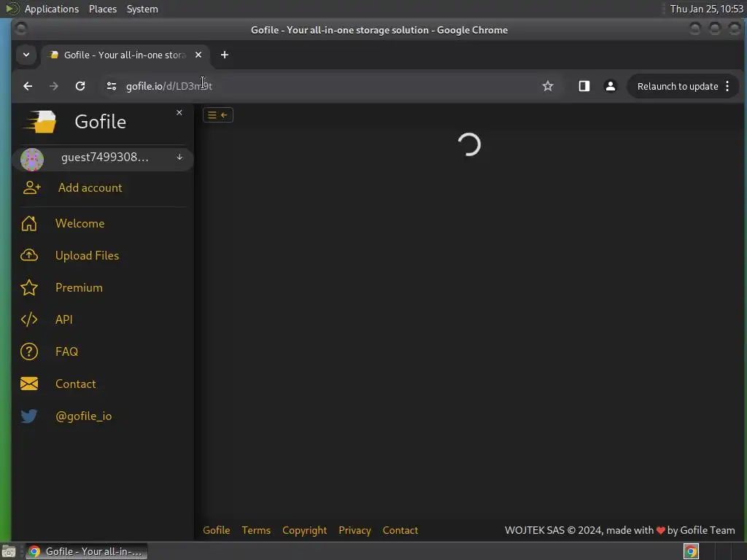Click footer Copyright link
747x560 pixels.
(x=304, y=530)
